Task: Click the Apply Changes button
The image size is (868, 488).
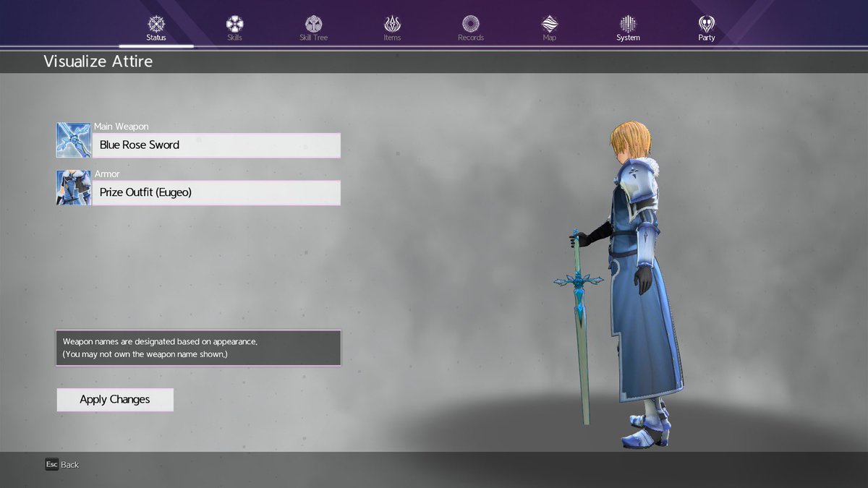Action: (x=115, y=399)
